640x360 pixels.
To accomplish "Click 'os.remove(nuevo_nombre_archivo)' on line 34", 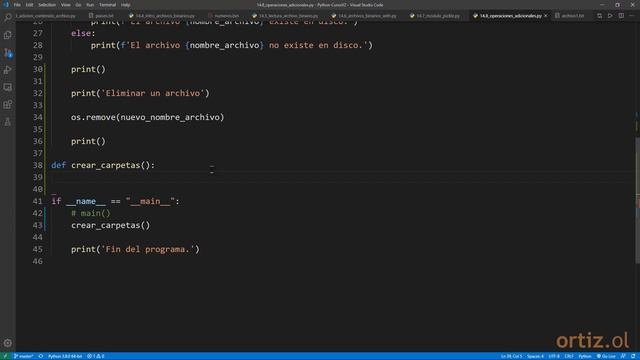I will coord(147,118).
